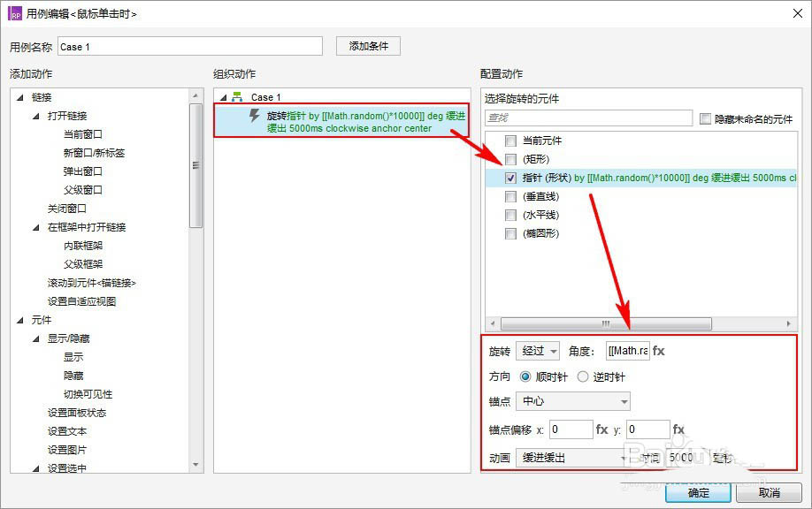812x509 pixels.
Task: Select 设置自适应视图 action
Action: tap(82, 301)
